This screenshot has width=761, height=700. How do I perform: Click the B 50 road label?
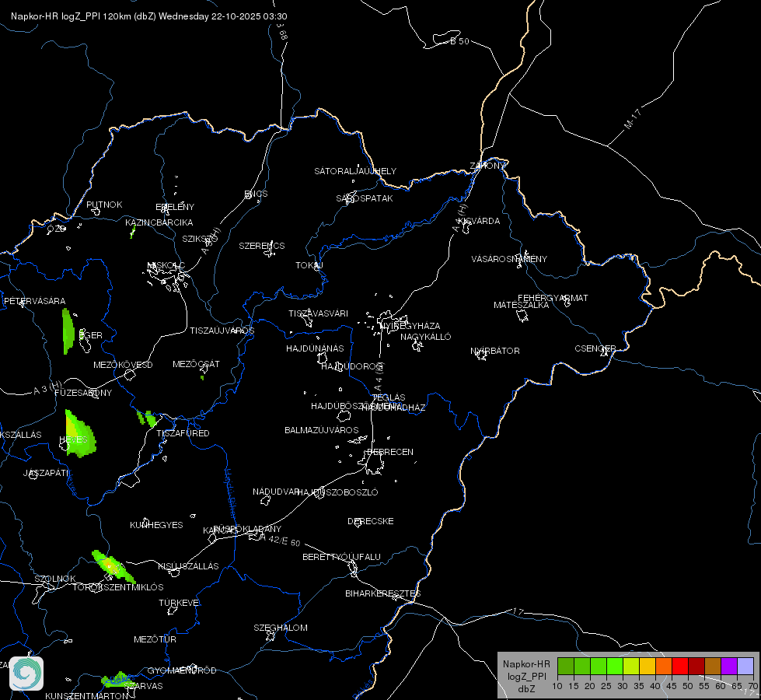[459, 40]
